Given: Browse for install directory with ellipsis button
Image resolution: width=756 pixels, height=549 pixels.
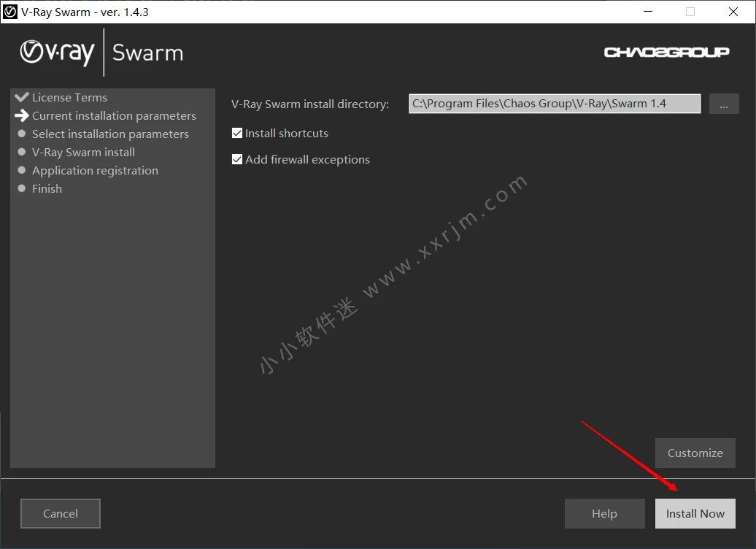Looking at the screenshot, I should point(724,104).
